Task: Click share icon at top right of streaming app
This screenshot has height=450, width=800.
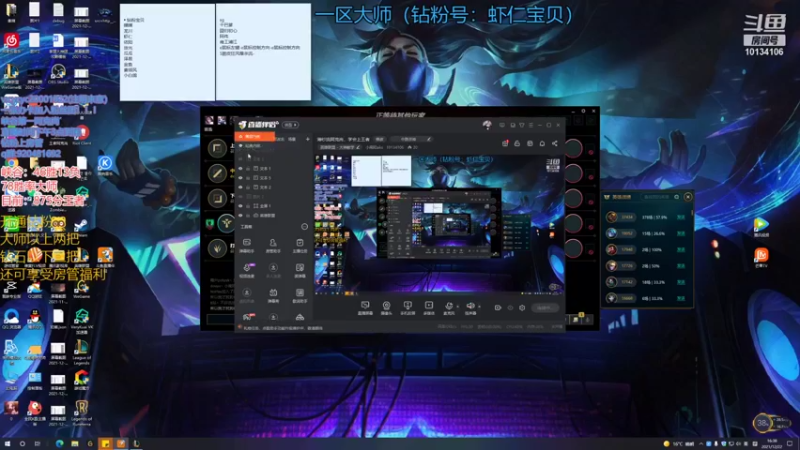Action: [x=555, y=143]
